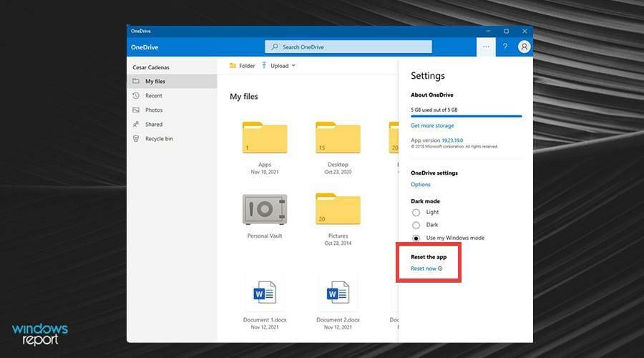Go to Photos in the sidebar
Viewport: 644px width, 358px height.
pos(172,110)
